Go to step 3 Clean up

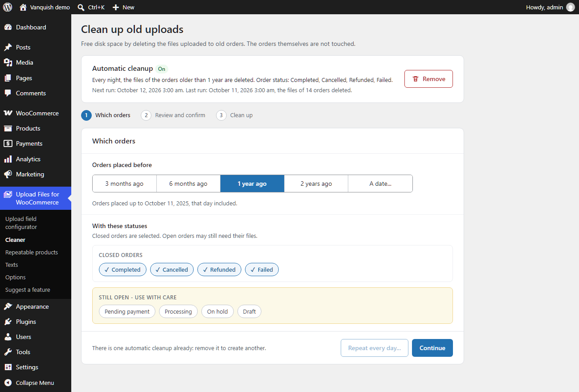pyautogui.click(x=234, y=115)
